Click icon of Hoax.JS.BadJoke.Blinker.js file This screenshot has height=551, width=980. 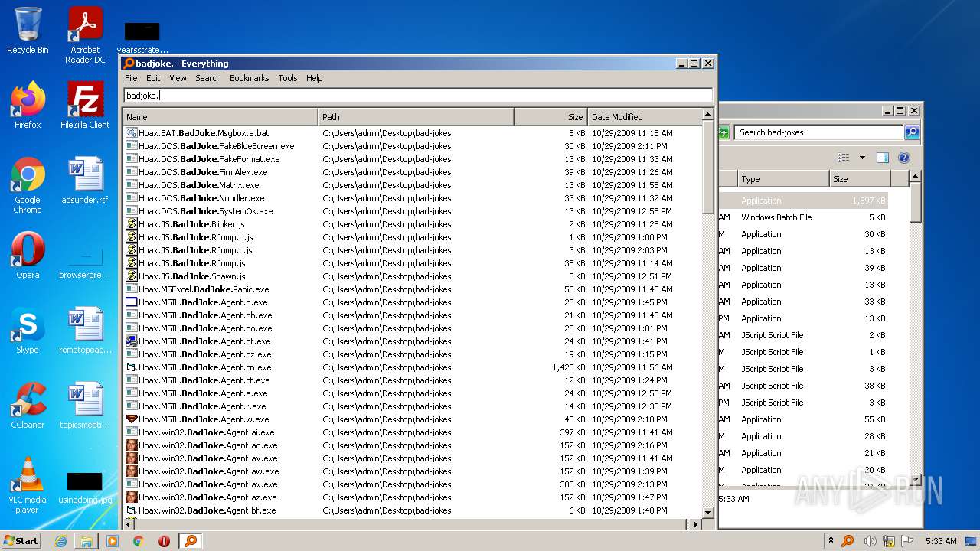tap(131, 224)
